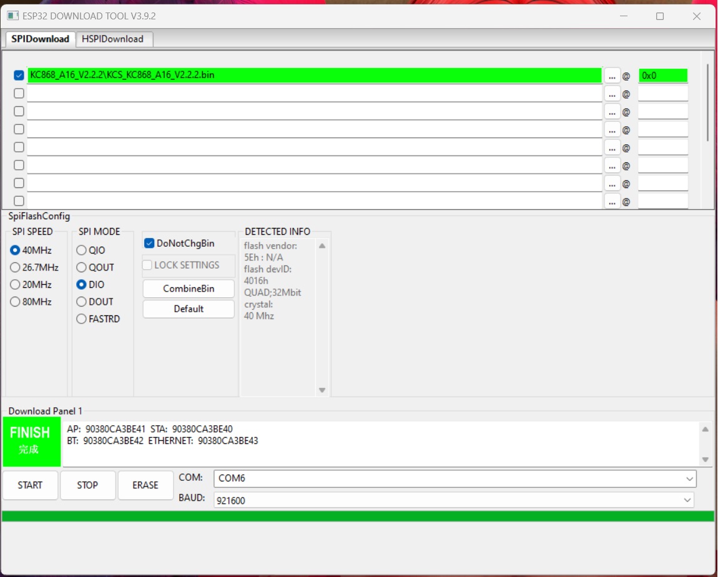Toggle the DoNotChgBin checkbox
728x577 pixels.
tap(149, 244)
